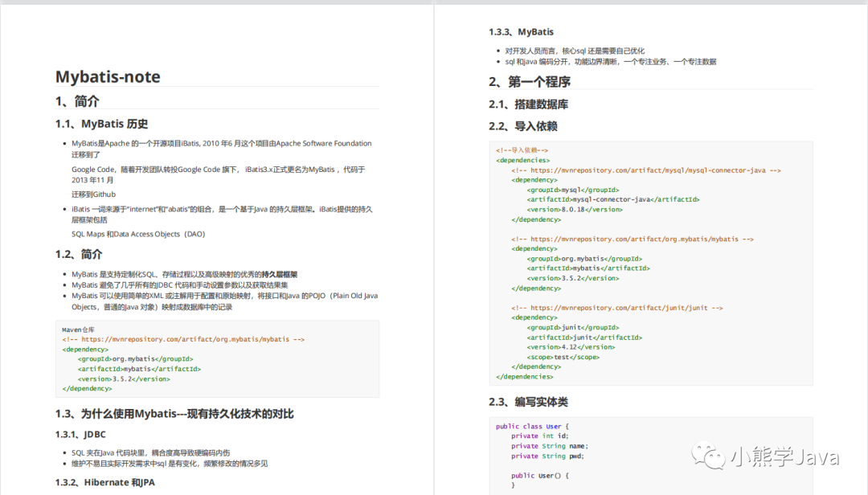Click the "<artifactId>junit</artifactId>" line
Viewport: 868px width, 495px height.
[x=584, y=337]
